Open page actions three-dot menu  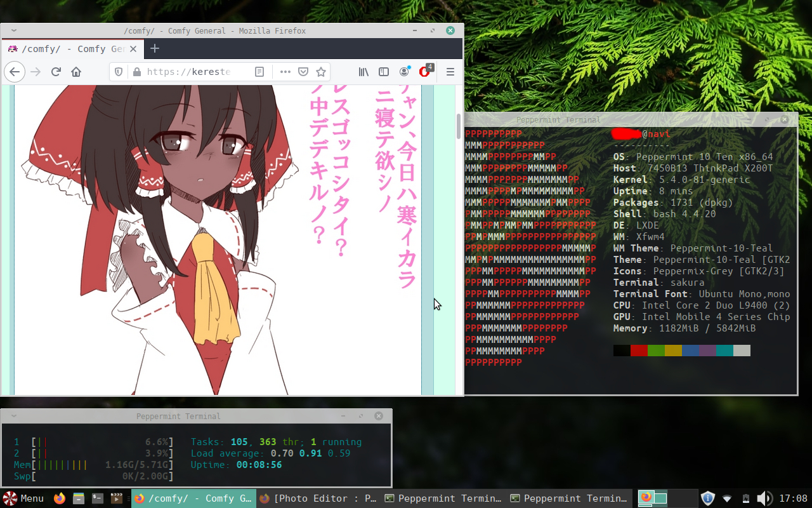[x=285, y=72]
